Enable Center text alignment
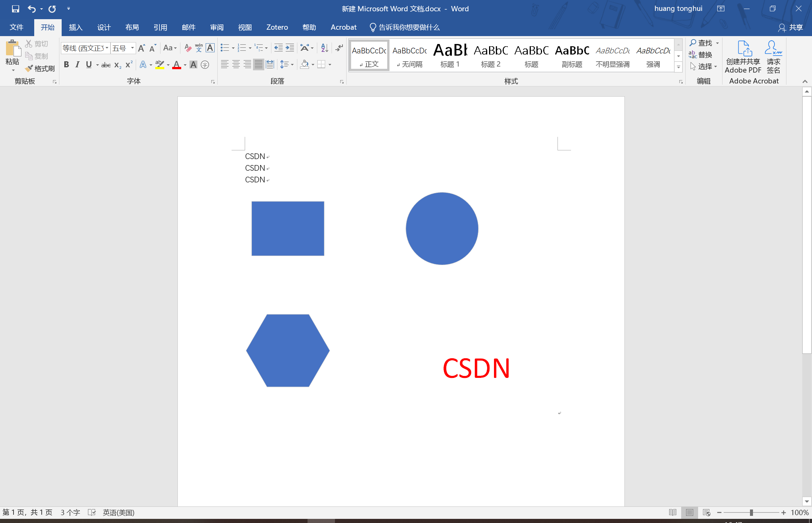 [x=236, y=65]
